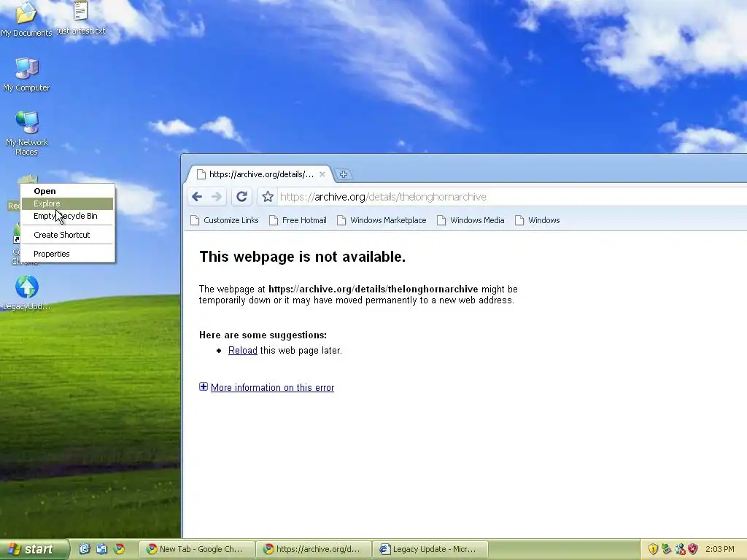747x560 pixels.
Task: Click the Outlook Express Quick Launch icon
Action: [101, 549]
